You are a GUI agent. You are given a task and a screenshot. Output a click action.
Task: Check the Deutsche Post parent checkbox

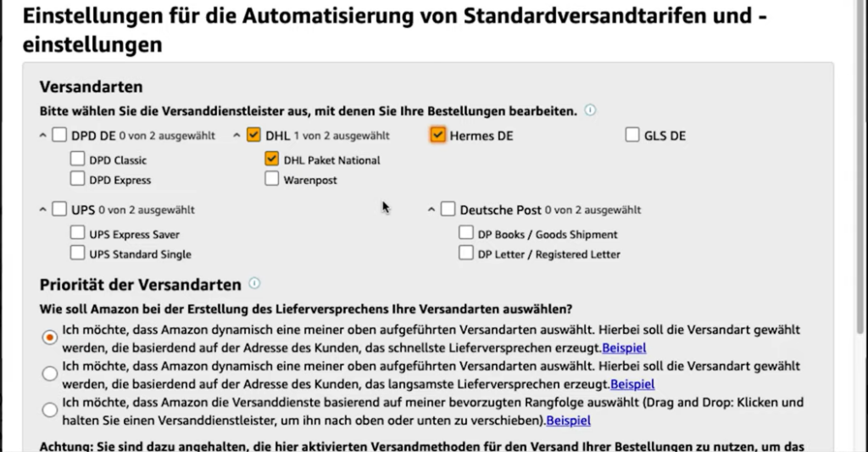(x=448, y=209)
